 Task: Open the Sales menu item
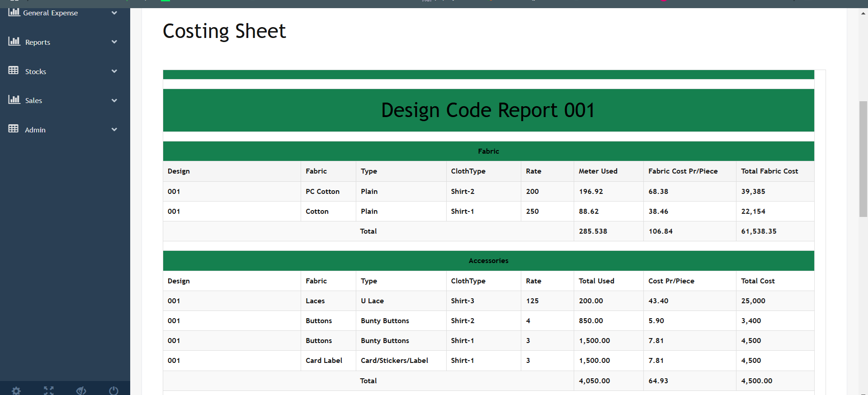(x=34, y=101)
